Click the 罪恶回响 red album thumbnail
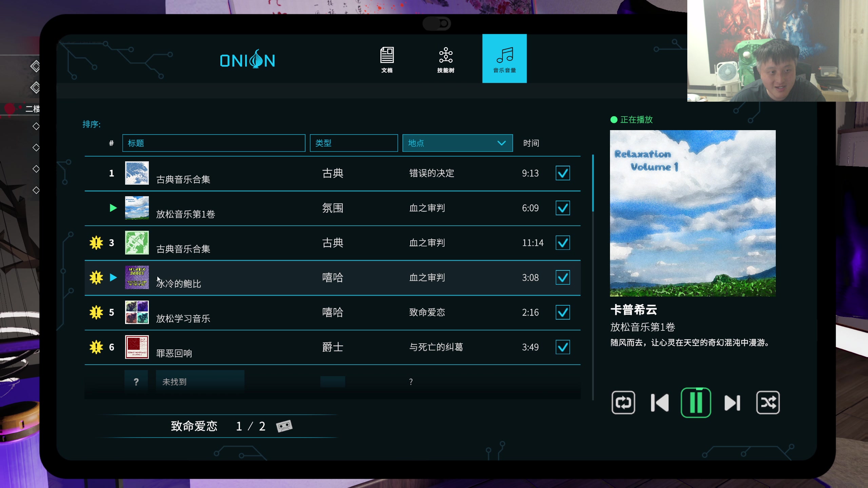The width and height of the screenshot is (868, 488). tap(137, 347)
